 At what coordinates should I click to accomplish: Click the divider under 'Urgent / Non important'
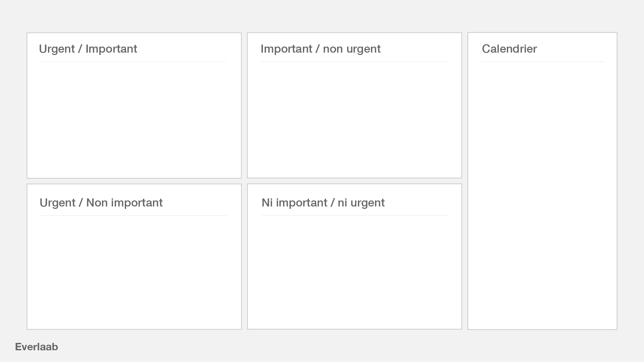pyautogui.click(x=133, y=216)
